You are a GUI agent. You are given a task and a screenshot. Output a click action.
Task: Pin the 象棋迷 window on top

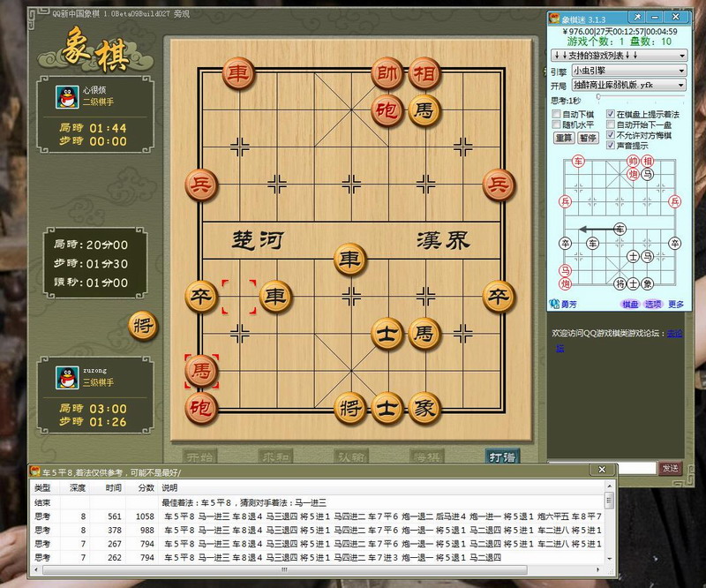(636, 17)
